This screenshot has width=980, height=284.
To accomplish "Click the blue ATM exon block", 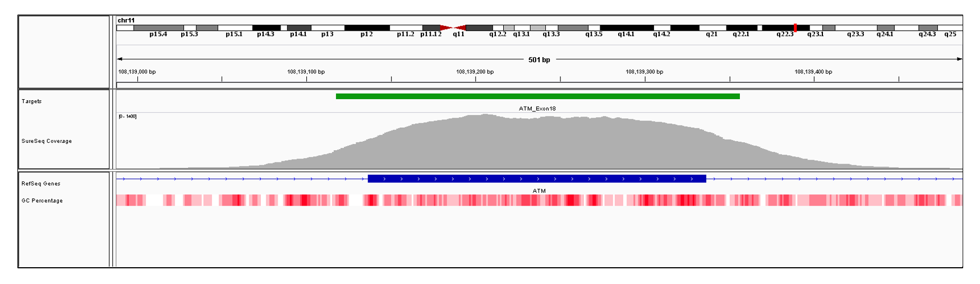I will 537,179.
